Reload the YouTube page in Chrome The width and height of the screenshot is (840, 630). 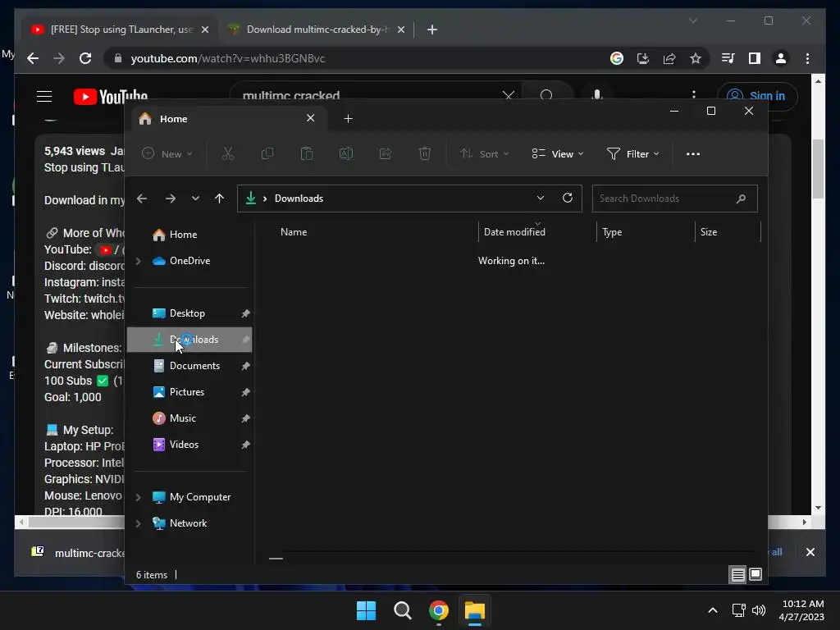[x=85, y=58]
